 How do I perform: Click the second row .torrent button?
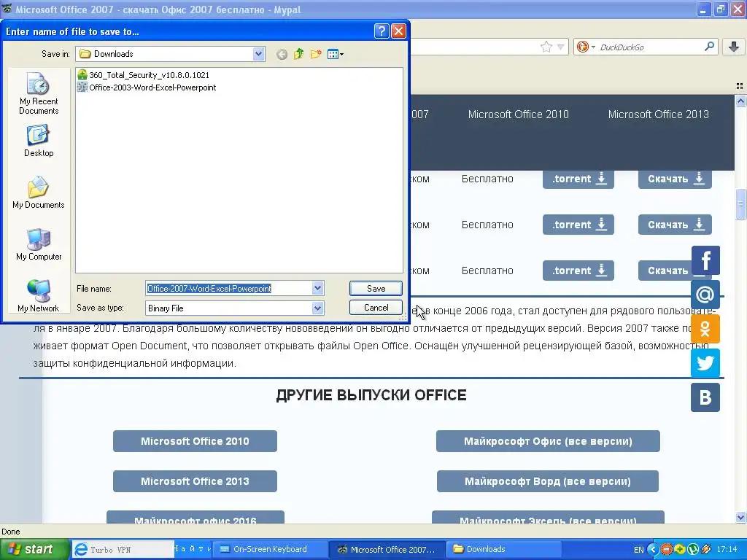click(578, 225)
